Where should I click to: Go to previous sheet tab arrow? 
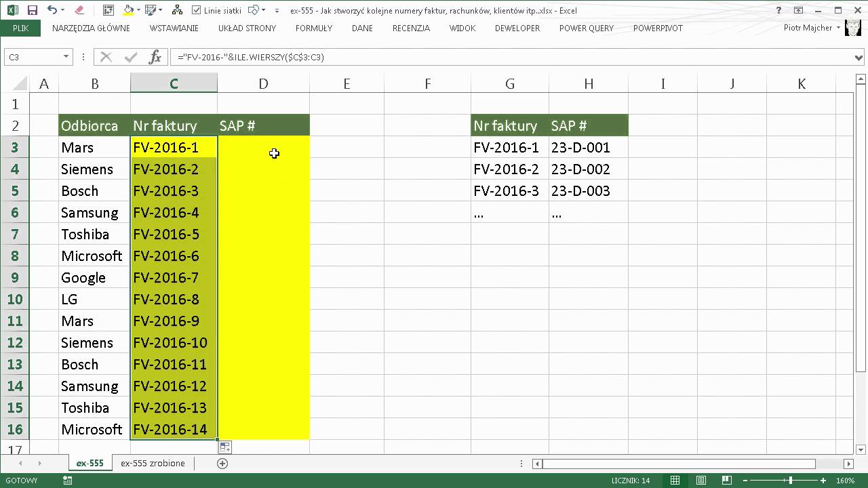tap(20, 464)
